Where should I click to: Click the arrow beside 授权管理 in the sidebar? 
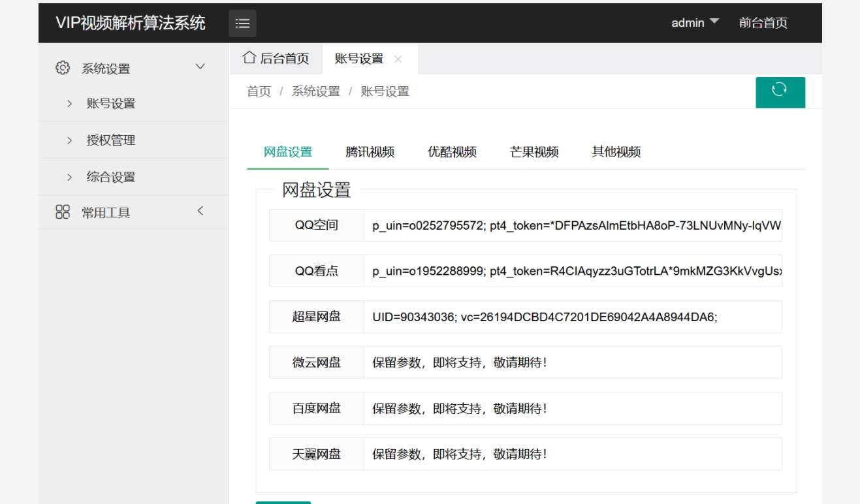(69, 140)
